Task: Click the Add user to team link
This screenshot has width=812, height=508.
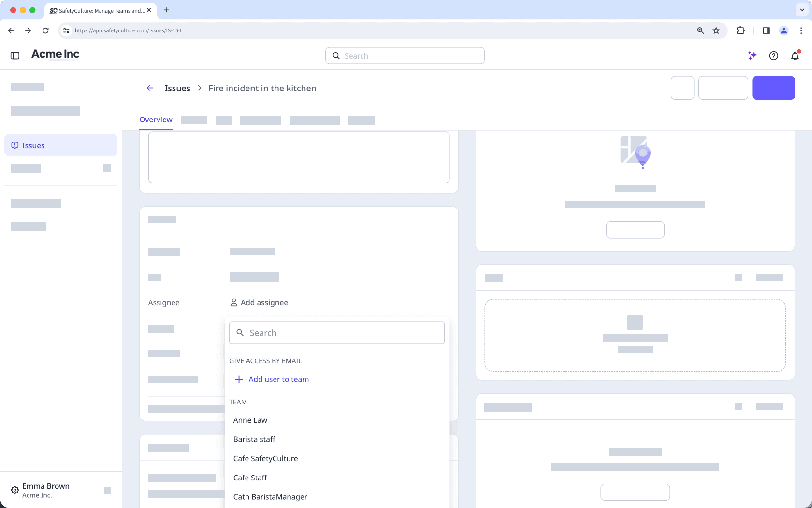Action: [278, 379]
